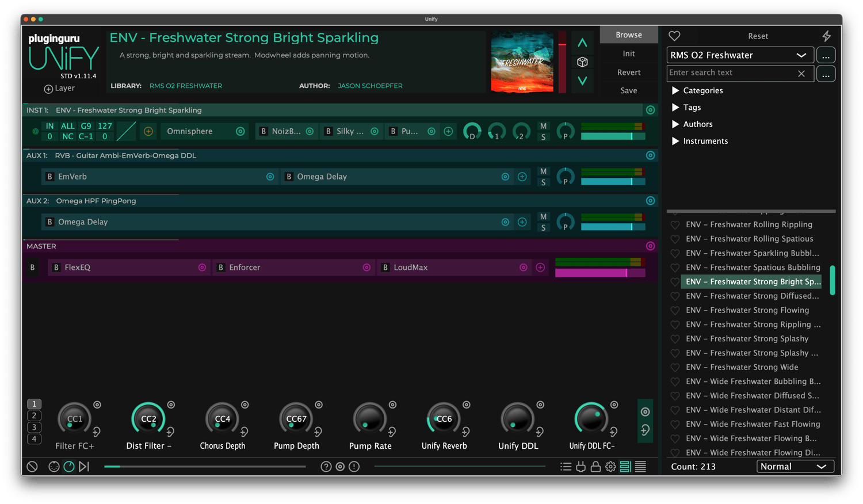Toggle bypass on the EmVerb effect
Viewport: 863px width, 504px height.
50,177
